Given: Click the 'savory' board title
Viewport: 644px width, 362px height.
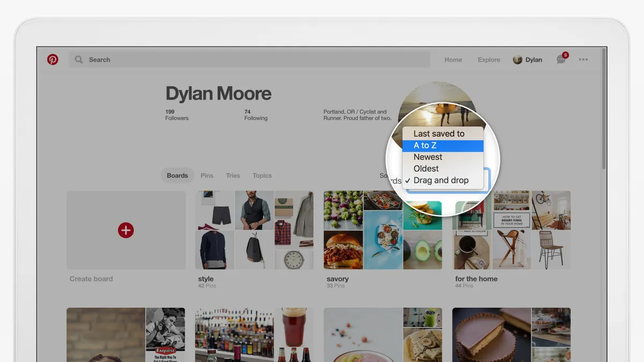Looking at the screenshot, I should pos(338,279).
